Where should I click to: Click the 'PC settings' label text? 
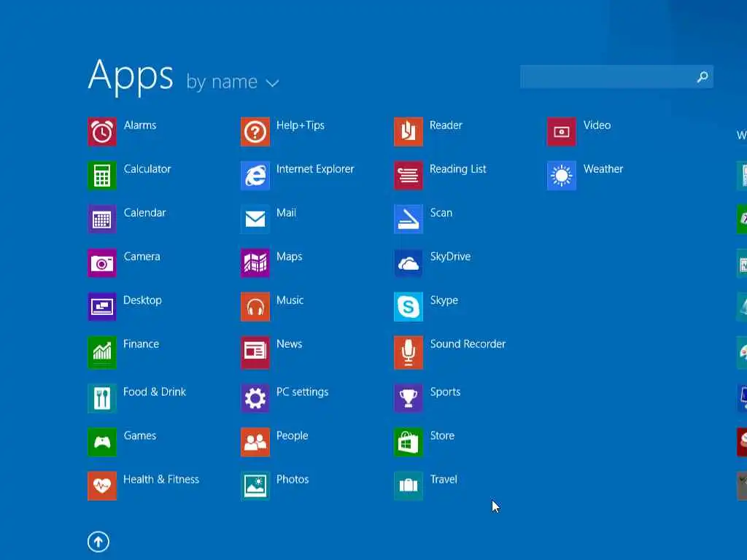pyautogui.click(x=303, y=392)
